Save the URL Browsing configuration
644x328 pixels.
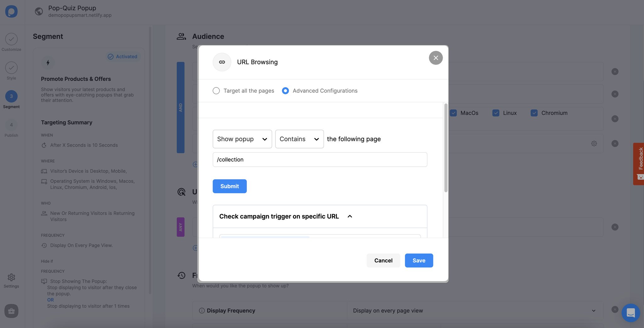point(419,260)
